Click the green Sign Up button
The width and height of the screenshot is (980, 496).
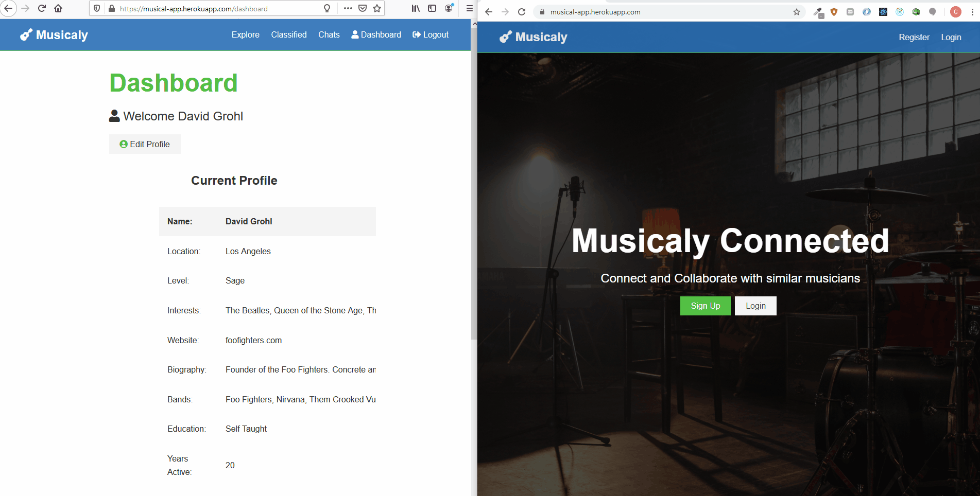click(x=706, y=306)
